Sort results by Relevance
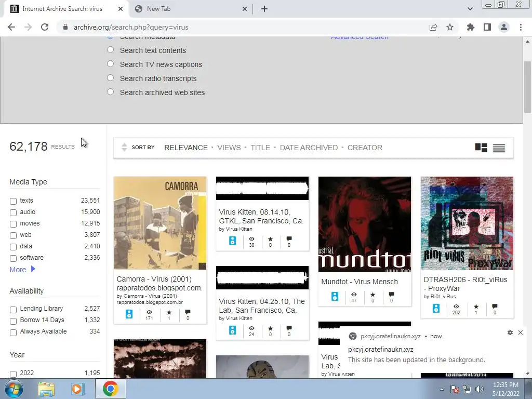The height and width of the screenshot is (399, 532). pyautogui.click(x=186, y=148)
